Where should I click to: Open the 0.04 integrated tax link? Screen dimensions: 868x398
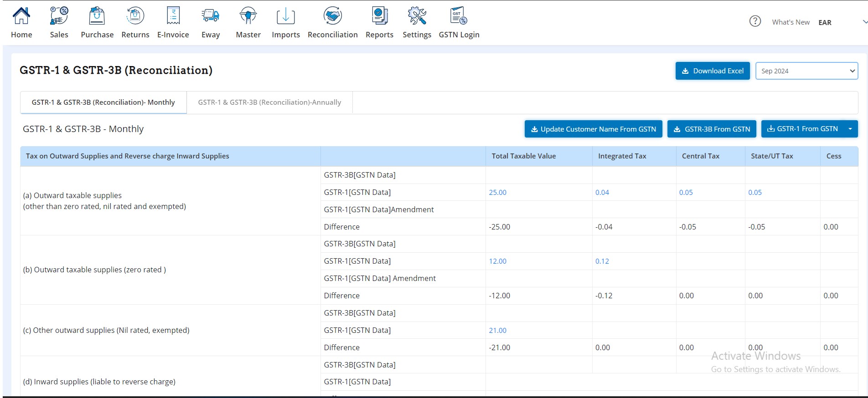pos(602,193)
